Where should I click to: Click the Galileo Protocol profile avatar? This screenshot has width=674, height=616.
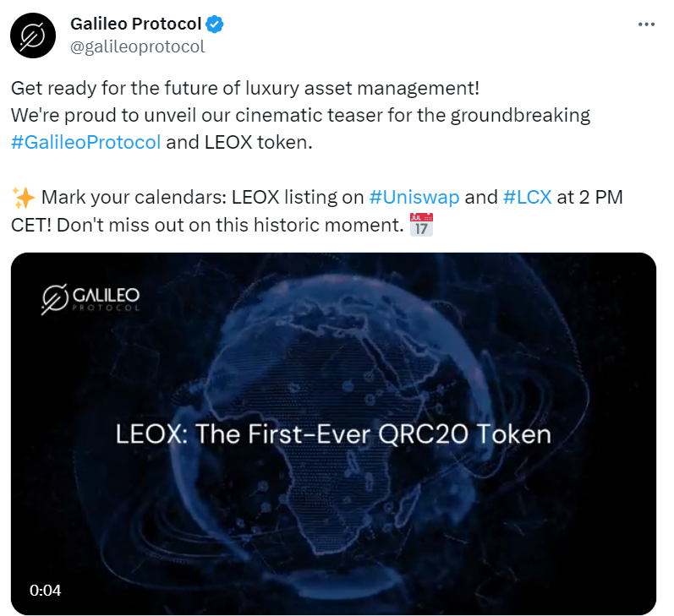pos(34,35)
